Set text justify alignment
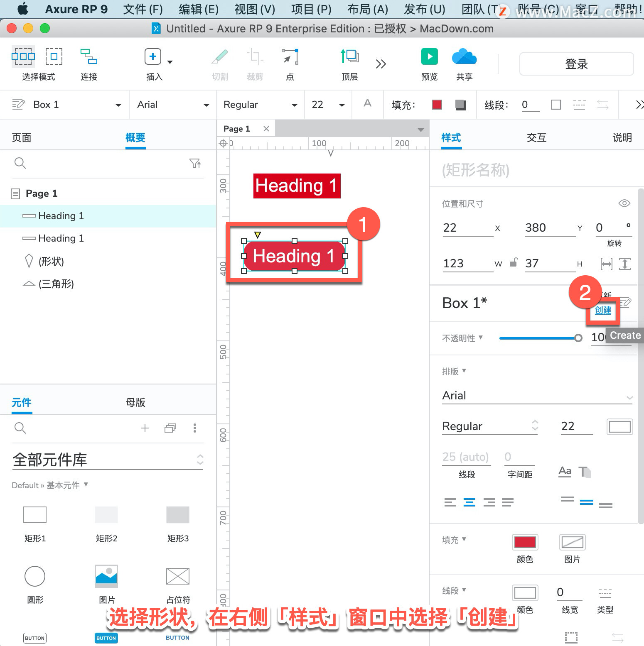Viewport: 644px width, 646px height. pos(508,503)
